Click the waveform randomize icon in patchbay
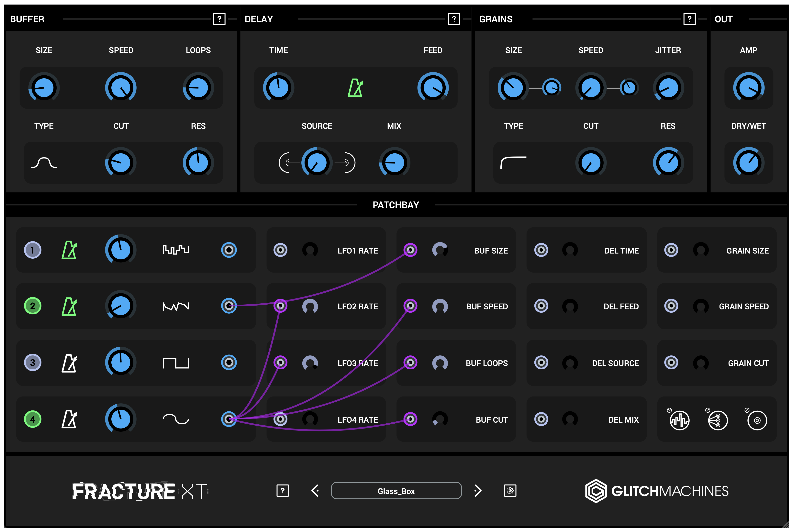792x532 pixels. click(679, 420)
